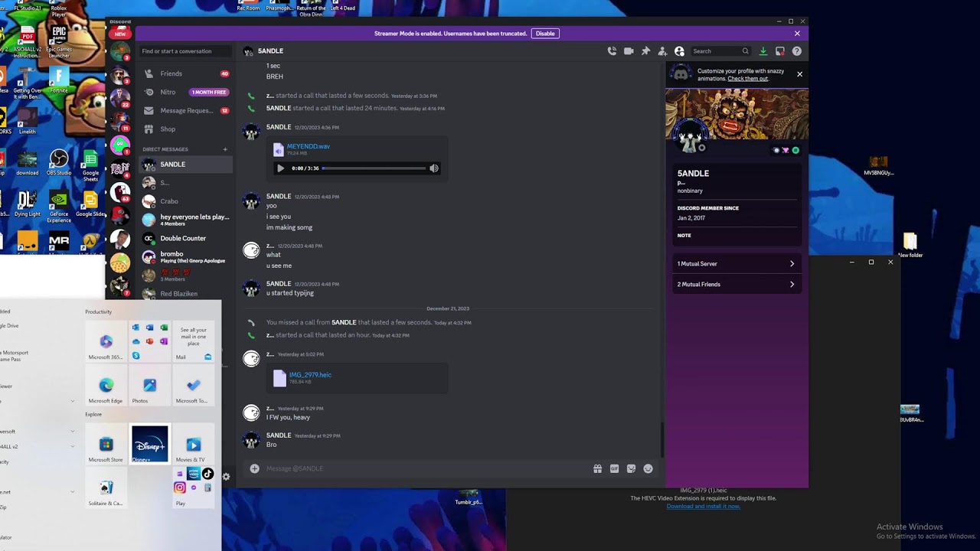Open the MEYENDD.wav file link

(309, 146)
